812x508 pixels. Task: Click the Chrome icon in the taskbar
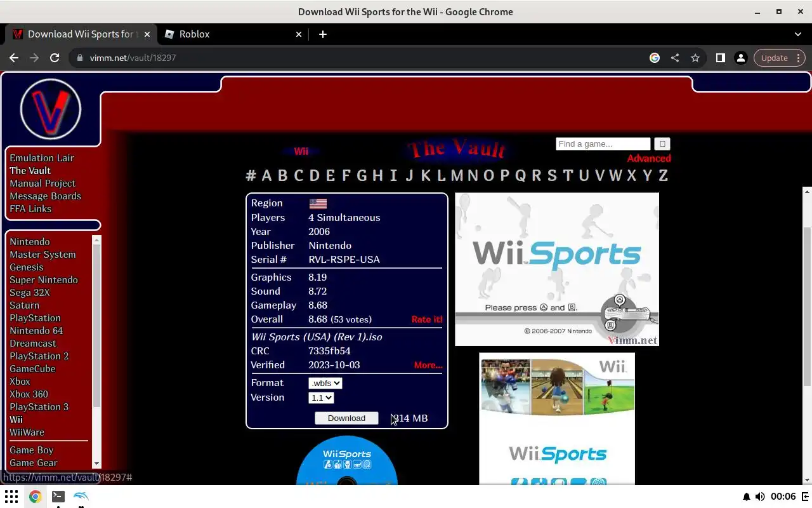[x=35, y=497]
